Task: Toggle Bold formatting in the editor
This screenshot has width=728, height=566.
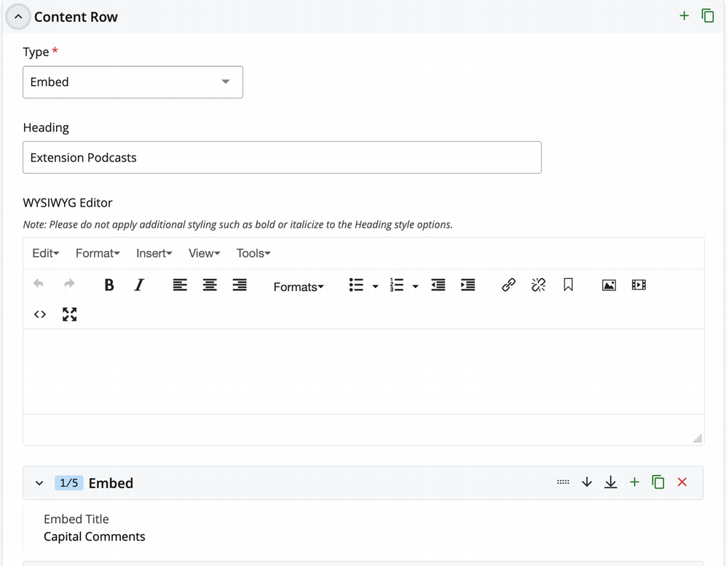Action: click(108, 285)
